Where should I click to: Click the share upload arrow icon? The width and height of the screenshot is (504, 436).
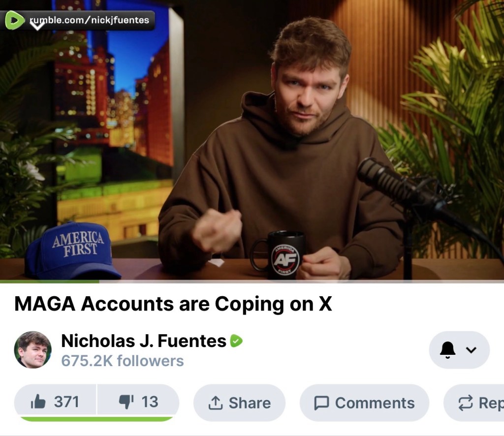(x=216, y=403)
